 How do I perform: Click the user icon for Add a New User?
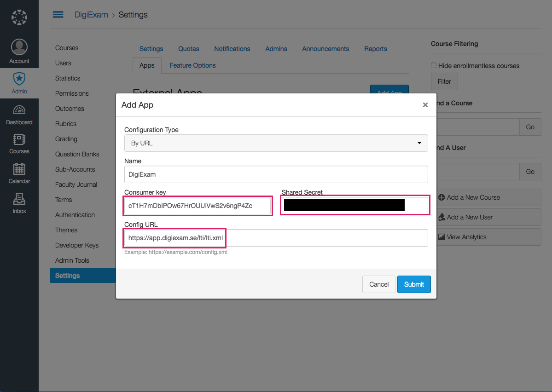pyautogui.click(x=442, y=217)
